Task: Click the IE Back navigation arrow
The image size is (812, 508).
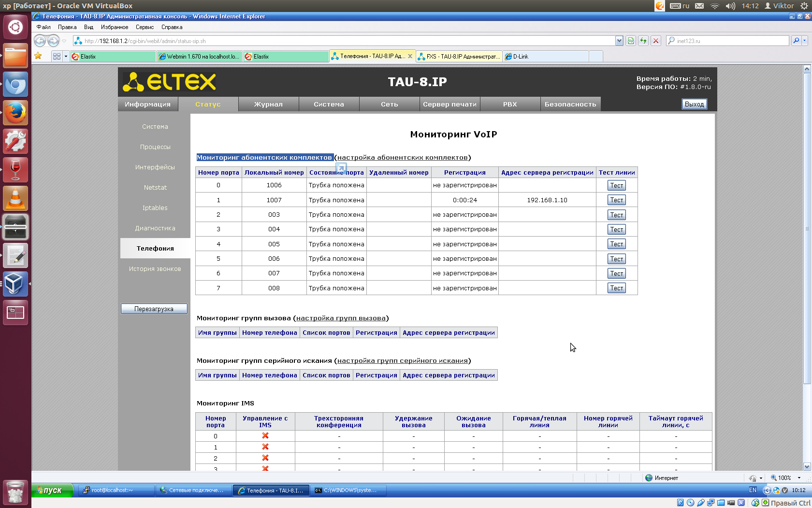Action: coord(40,41)
